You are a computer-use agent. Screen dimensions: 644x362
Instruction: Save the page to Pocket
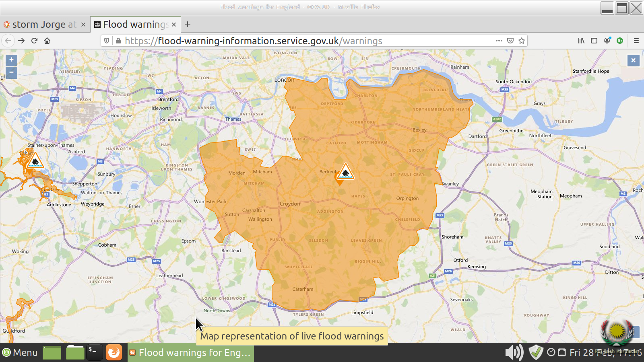point(510,41)
